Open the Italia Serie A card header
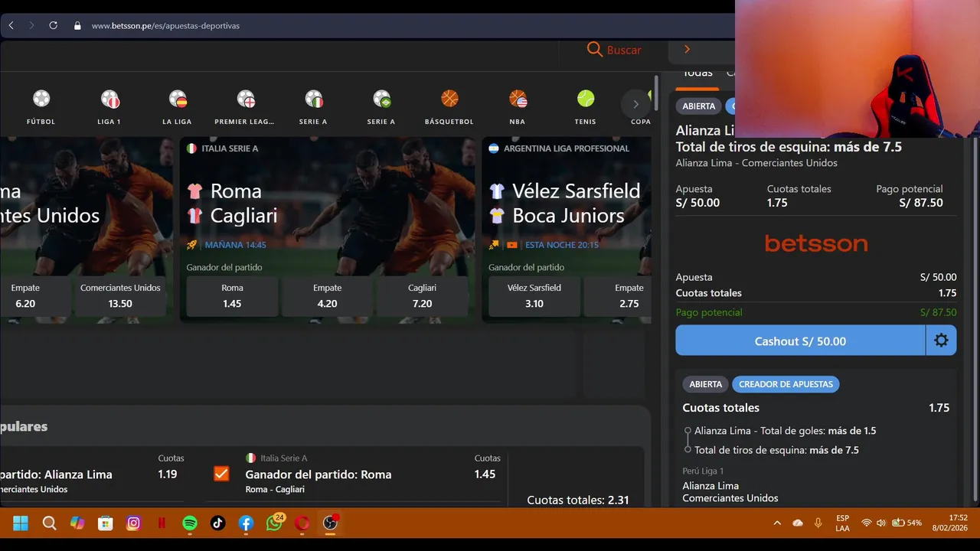The width and height of the screenshot is (980, 551). coord(223,148)
